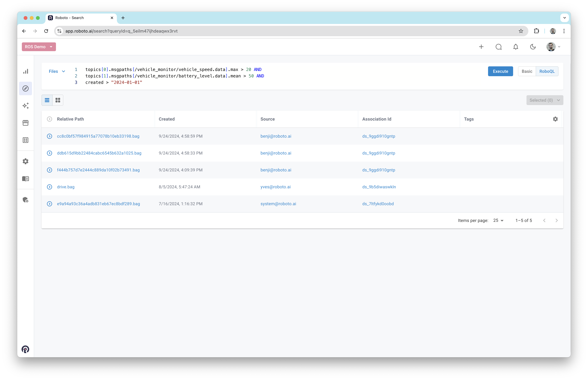
Task: Open the sparkles AI sidebar icon
Action: coord(25,106)
